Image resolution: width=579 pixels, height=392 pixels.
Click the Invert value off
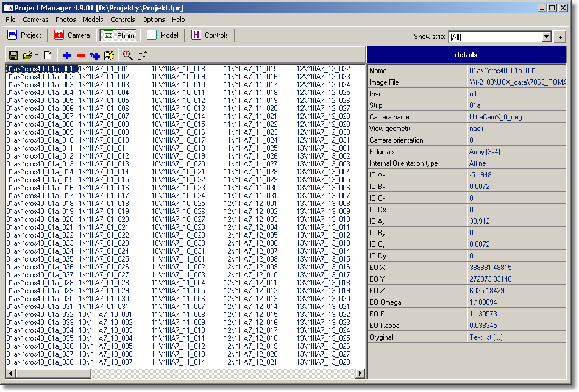pyautogui.click(x=473, y=94)
